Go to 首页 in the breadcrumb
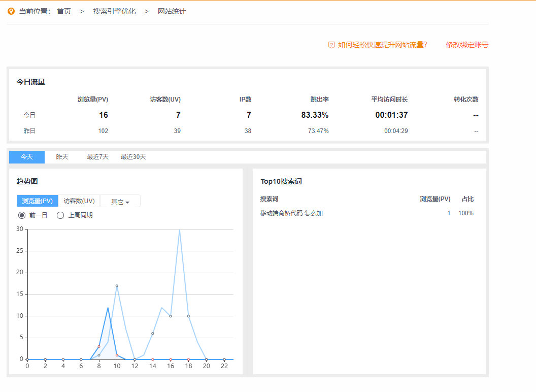This screenshot has width=536, height=392. pos(64,11)
